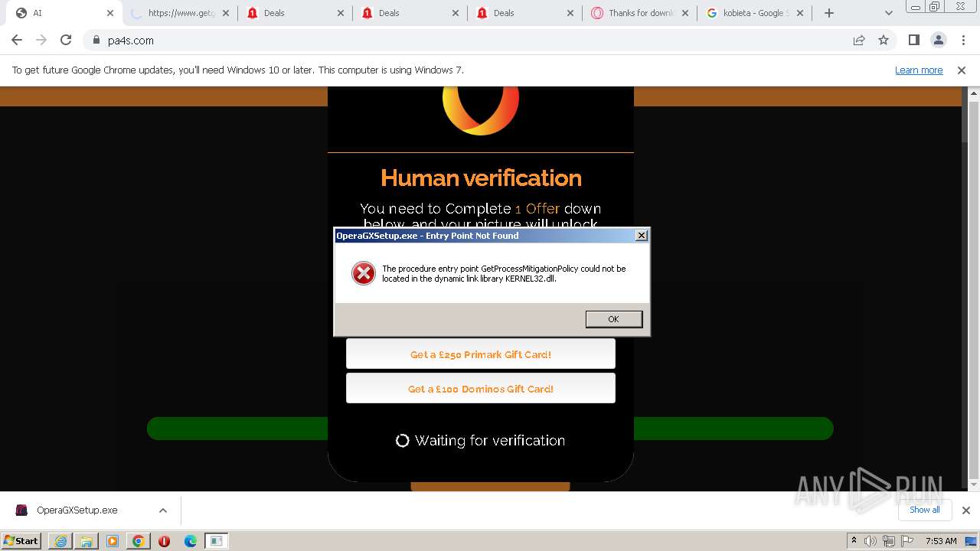Close the downloads bar
Image resolution: width=980 pixels, height=551 pixels.
(x=966, y=510)
